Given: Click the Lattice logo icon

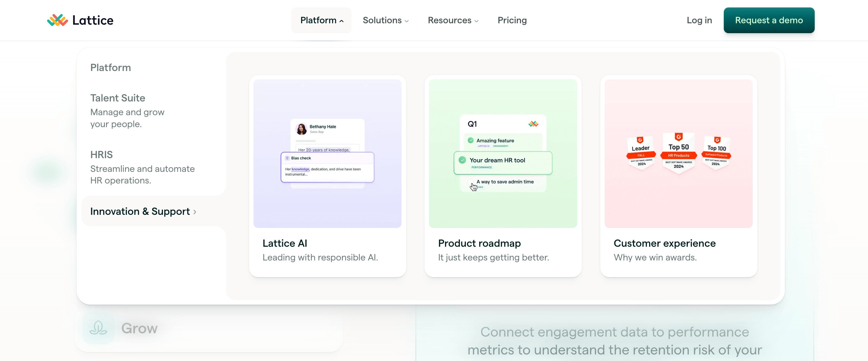Looking at the screenshot, I should tap(57, 20).
